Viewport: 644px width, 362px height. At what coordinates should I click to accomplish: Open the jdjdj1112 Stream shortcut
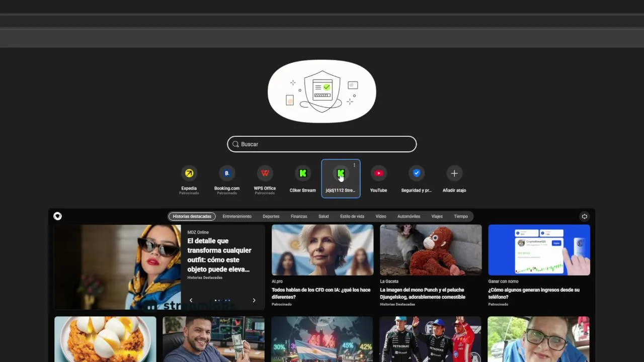tap(341, 179)
